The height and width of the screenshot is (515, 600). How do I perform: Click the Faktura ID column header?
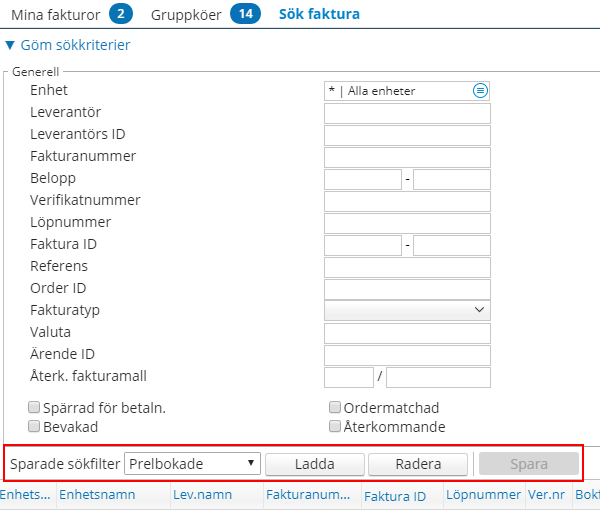click(x=394, y=495)
